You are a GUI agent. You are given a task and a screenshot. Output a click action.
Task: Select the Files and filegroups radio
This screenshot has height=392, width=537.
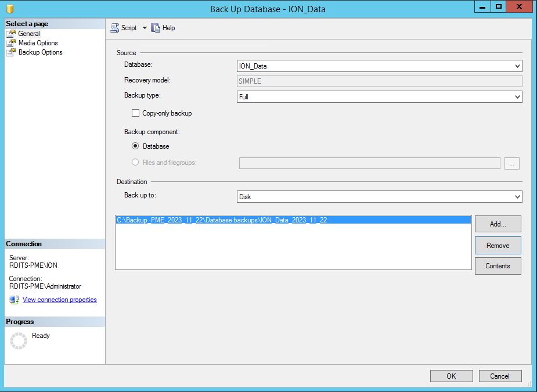click(135, 163)
